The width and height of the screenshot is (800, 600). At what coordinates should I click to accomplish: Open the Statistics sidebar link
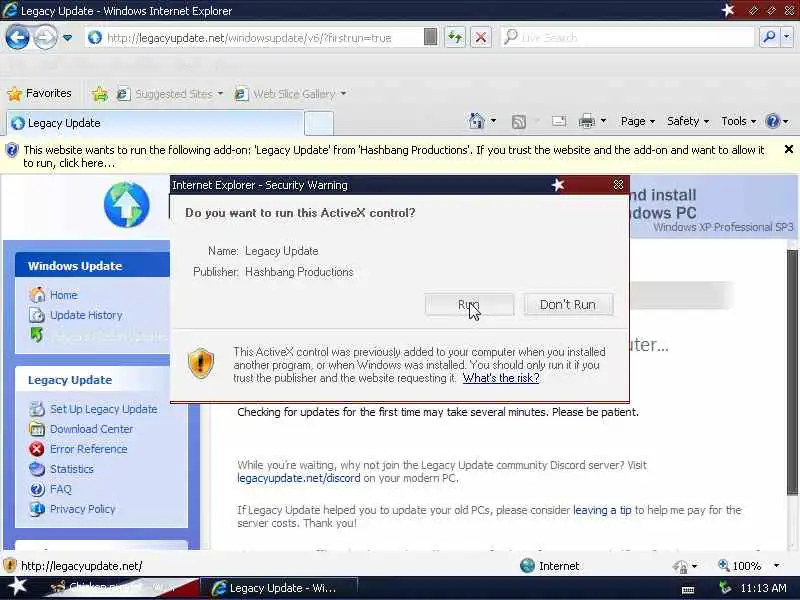pos(71,469)
